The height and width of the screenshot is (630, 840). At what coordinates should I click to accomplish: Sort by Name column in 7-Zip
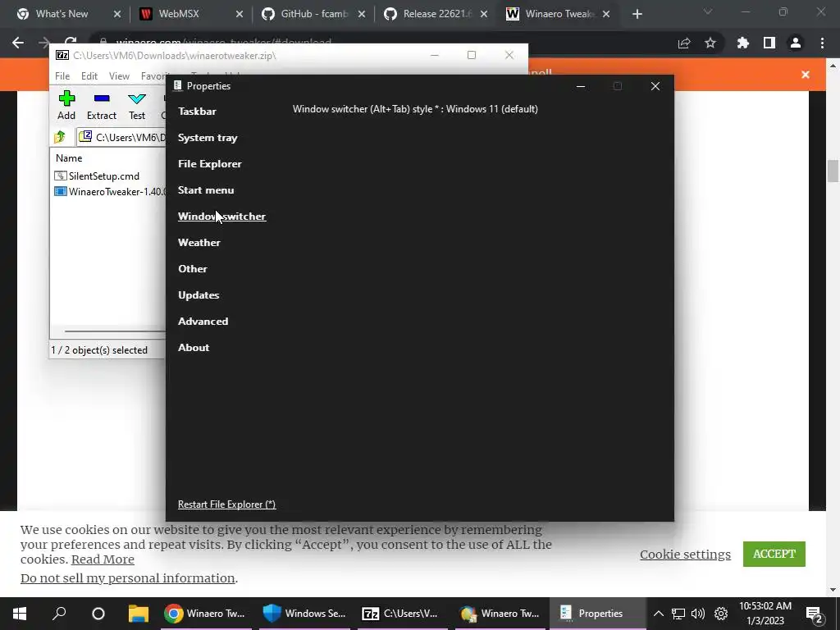(x=69, y=158)
